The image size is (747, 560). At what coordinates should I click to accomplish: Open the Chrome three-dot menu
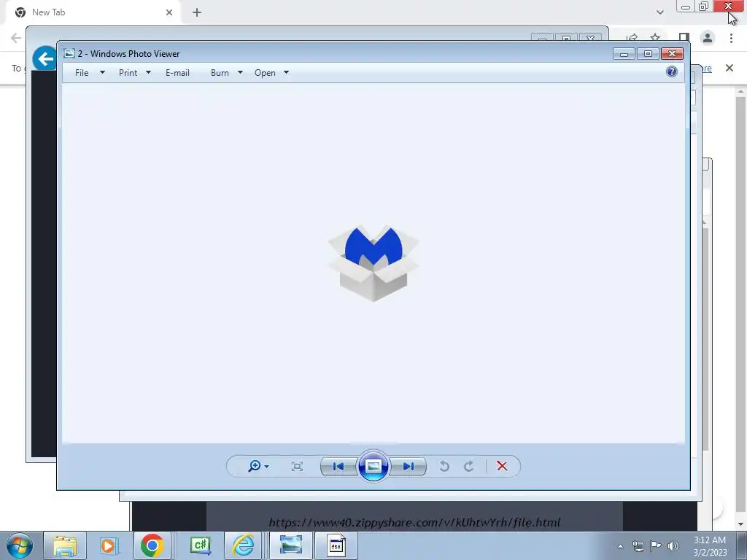[731, 38]
